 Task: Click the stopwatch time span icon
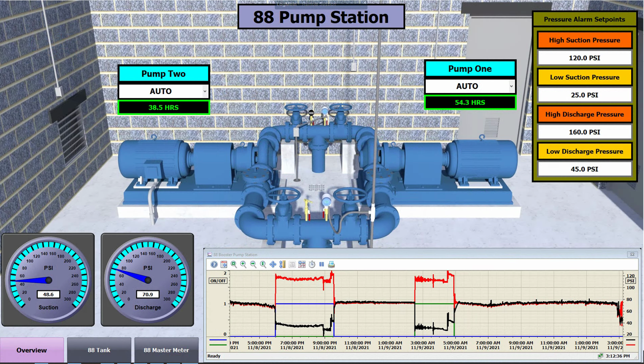(312, 264)
